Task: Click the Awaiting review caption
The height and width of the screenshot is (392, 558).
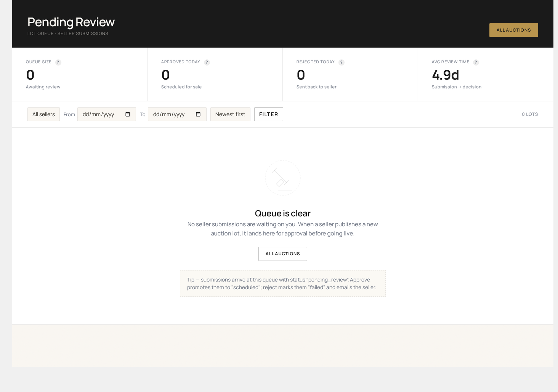Action: [x=43, y=87]
